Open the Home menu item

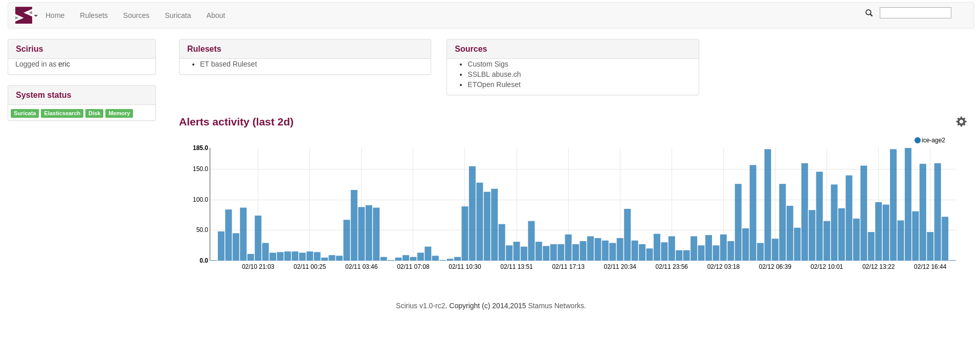(x=55, y=15)
